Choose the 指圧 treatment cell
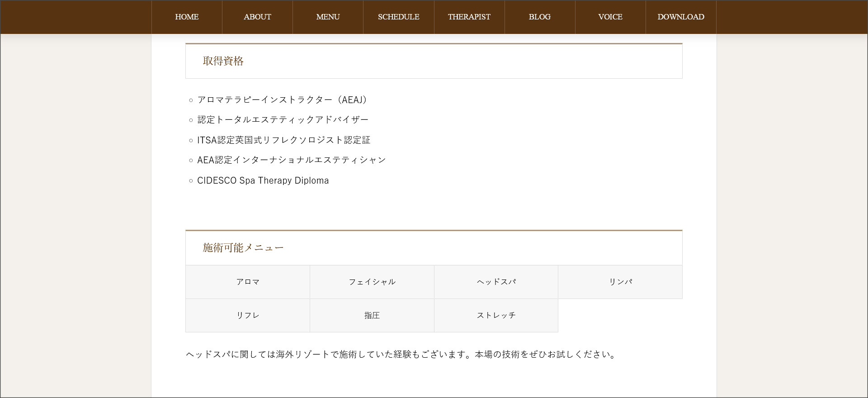Image resolution: width=868 pixels, height=398 pixels. pos(372,315)
